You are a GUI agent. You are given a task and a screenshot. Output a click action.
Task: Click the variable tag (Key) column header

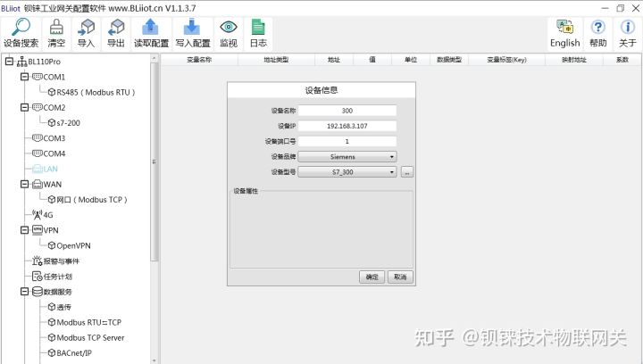point(507,60)
